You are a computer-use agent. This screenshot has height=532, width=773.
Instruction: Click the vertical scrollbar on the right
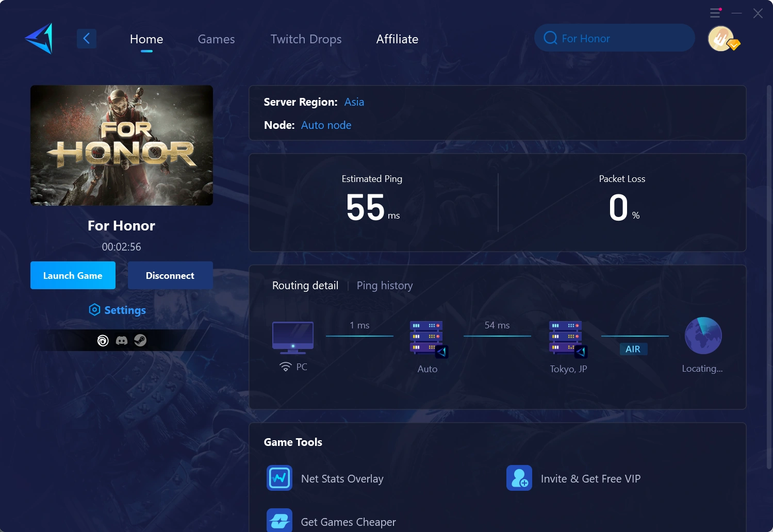[x=769, y=278]
